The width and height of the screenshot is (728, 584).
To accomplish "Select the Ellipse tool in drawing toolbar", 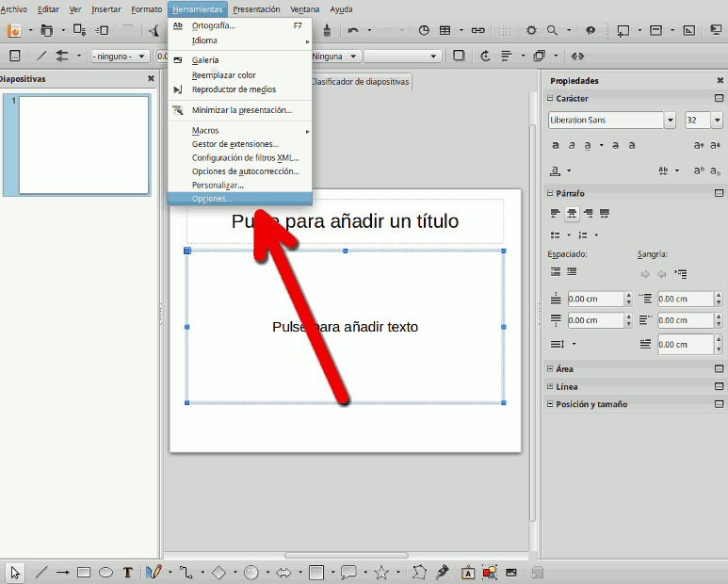I will tap(106, 572).
